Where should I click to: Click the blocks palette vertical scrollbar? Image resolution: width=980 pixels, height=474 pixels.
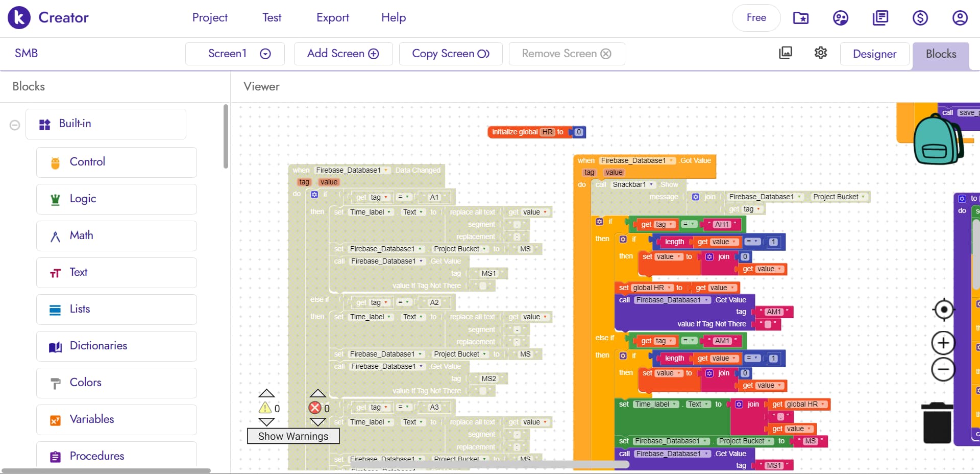pyautogui.click(x=226, y=137)
